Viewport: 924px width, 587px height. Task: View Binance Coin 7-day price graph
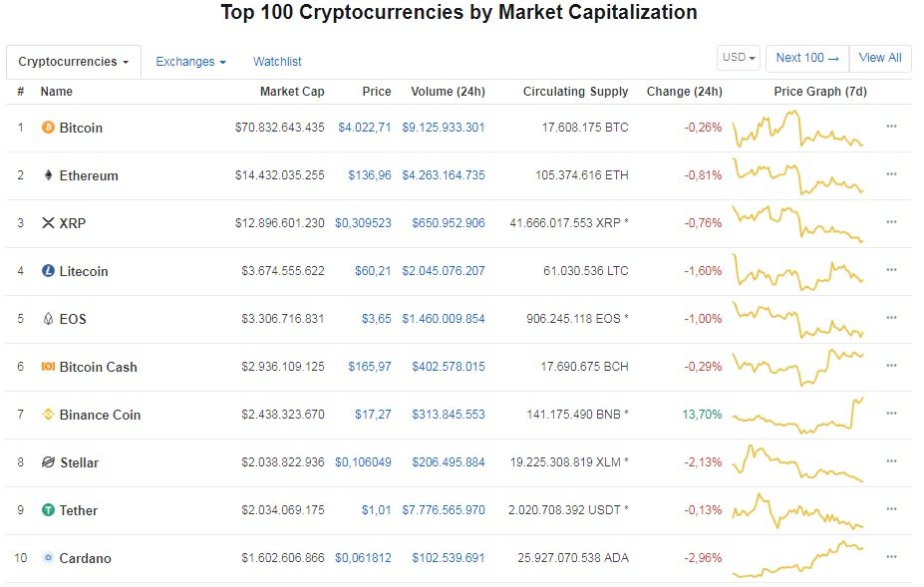tap(798, 415)
